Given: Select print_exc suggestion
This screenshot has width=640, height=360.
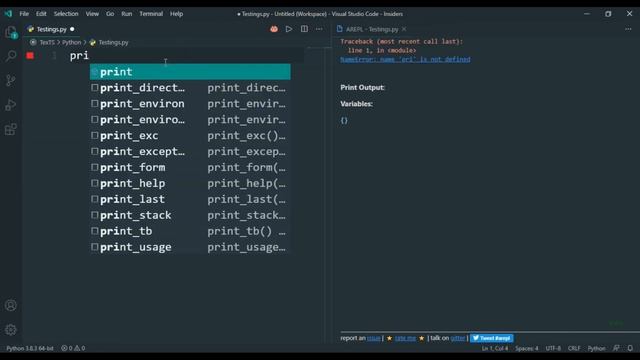Looking at the screenshot, I should click(190, 136).
